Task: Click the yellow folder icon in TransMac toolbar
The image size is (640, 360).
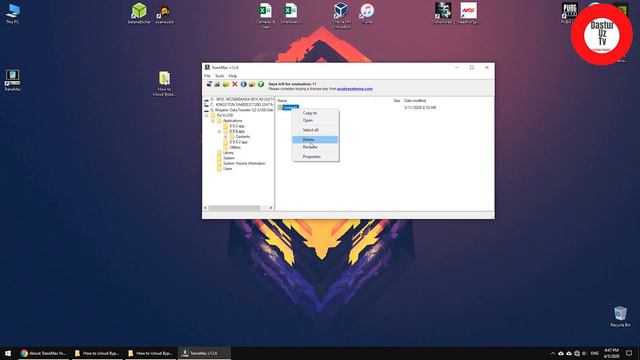Action: click(226, 84)
